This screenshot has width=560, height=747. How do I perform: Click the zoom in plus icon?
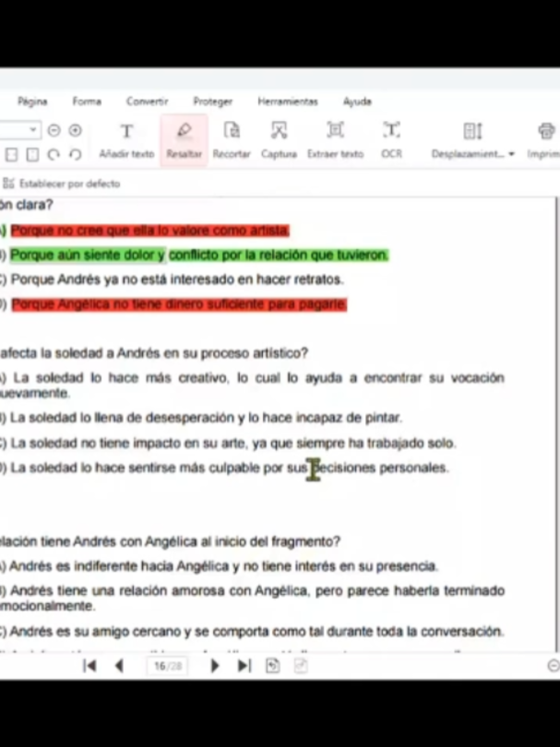pyautogui.click(x=75, y=130)
